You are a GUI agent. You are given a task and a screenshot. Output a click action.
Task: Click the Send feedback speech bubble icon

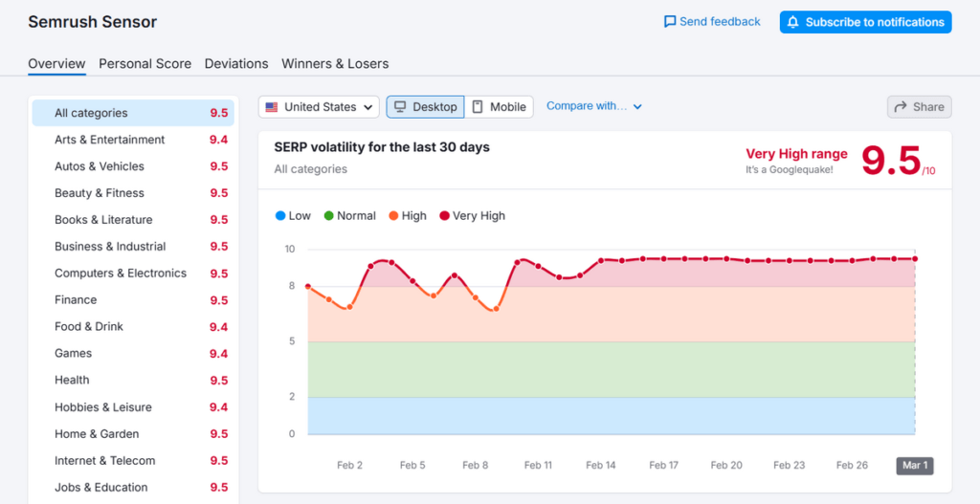pyautogui.click(x=669, y=22)
